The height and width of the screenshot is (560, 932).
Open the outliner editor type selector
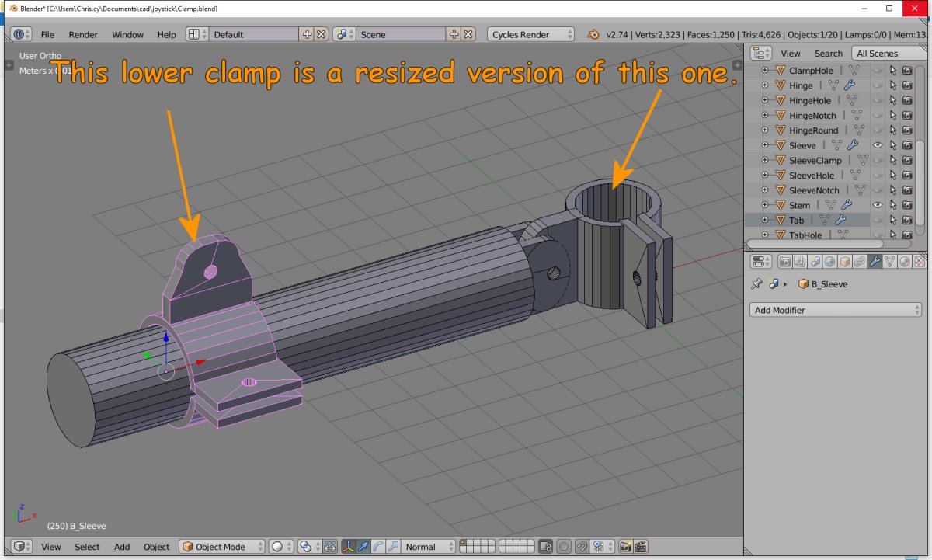[761, 54]
